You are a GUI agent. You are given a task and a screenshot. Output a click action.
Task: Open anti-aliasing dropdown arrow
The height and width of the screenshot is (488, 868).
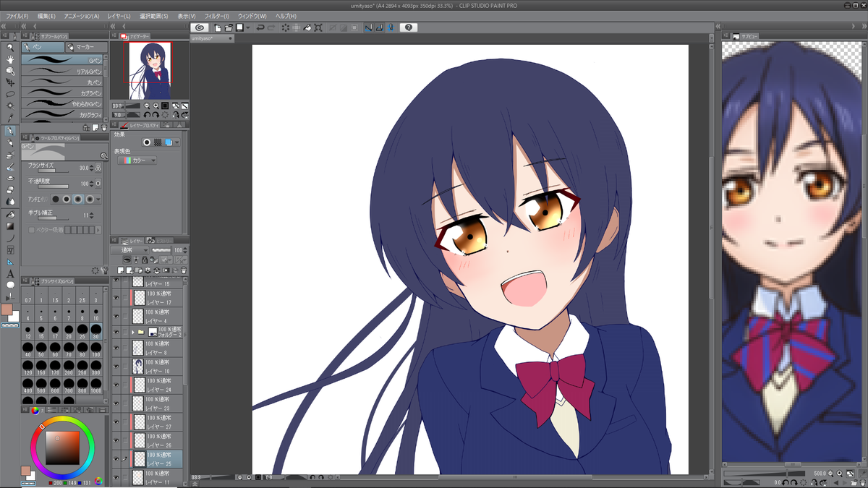point(98,199)
